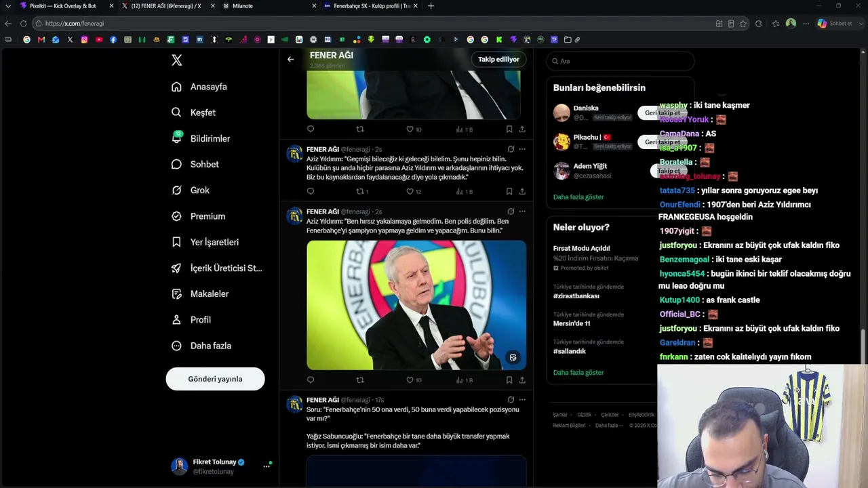Open the Reklam Bilgileri footer link
Screen dimensions: 868x488
point(569,426)
